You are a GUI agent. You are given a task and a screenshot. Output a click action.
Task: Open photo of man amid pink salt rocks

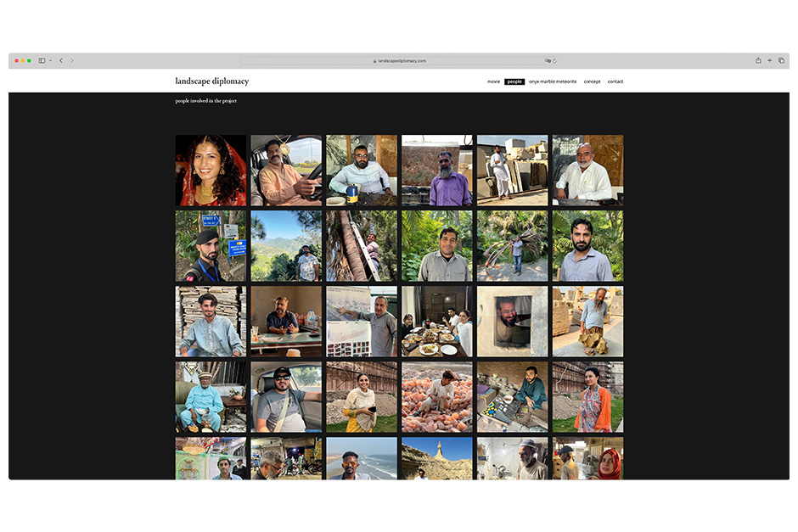(x=436, y=397)
